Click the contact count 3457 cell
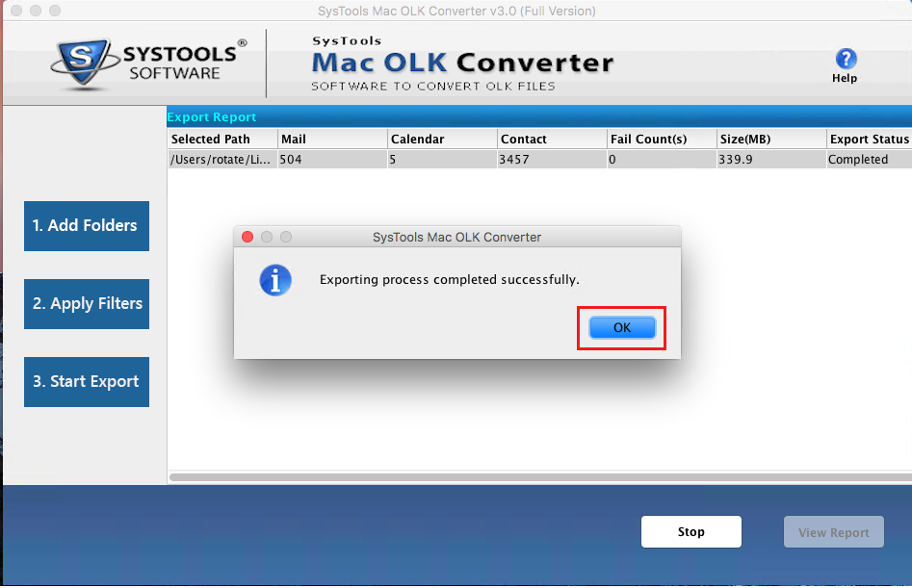Viewport: 912px width, 588px height. point(553,160)
